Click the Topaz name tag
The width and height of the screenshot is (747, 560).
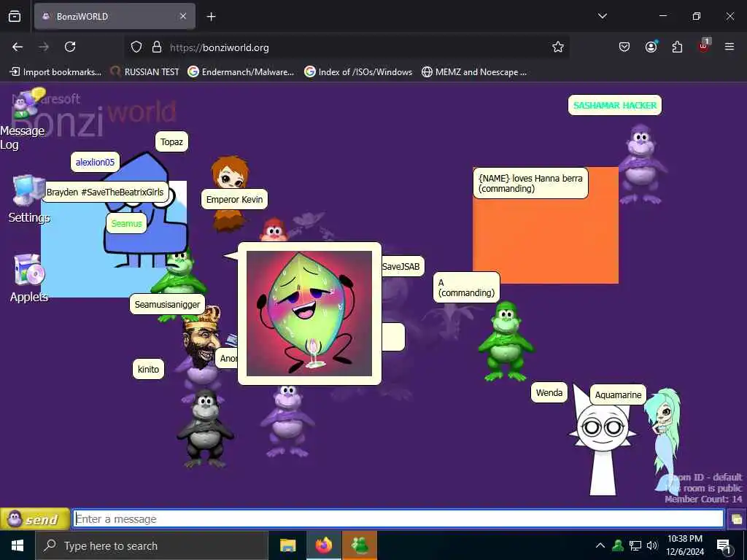pos(171,142)
